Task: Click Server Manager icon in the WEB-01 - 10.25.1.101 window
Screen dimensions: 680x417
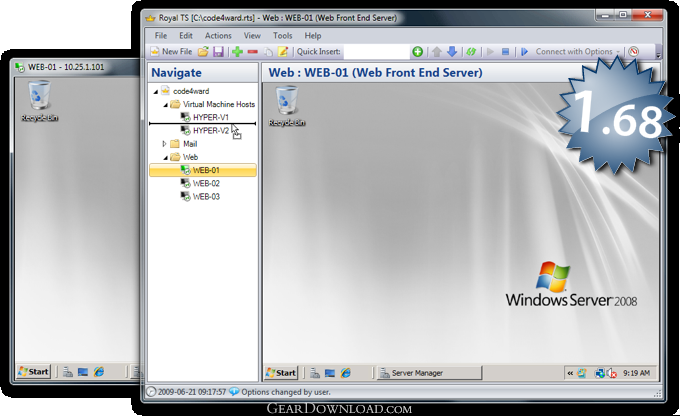Action: tap(68, 371)
